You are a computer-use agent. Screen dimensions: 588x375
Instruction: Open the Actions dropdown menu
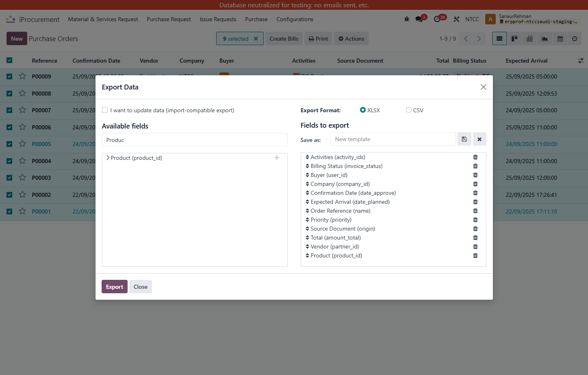[x=351, y=39]
